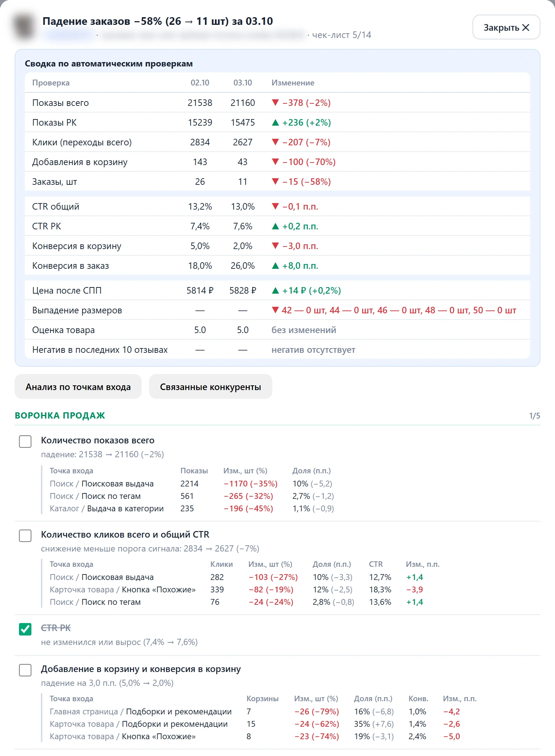Select the CTR общий row label
This screenshot has width=555, height=756.
tap(56, 206)
